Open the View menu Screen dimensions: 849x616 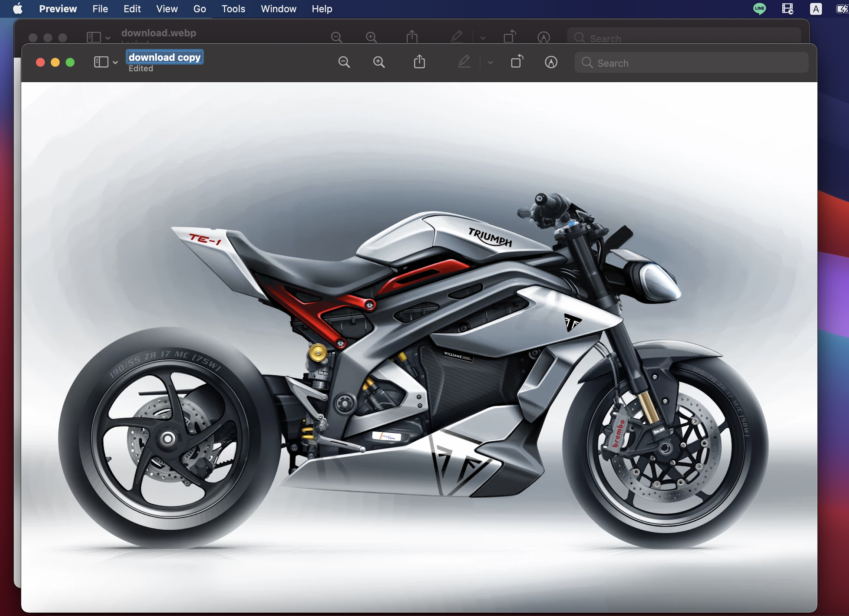pos(166,9)
